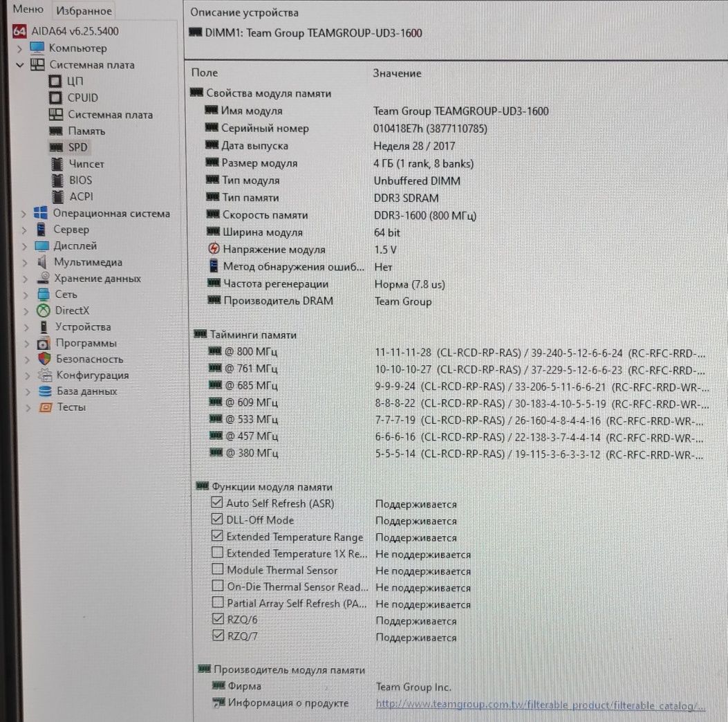
Task: Expand the Сервер node arrow
Action: click(x=24, y=230)
